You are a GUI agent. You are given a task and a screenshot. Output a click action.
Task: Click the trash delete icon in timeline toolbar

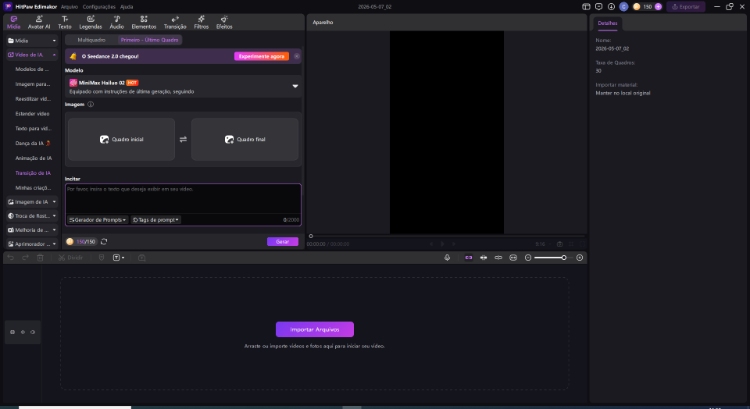pyautogui.click(x=40, y=258)
